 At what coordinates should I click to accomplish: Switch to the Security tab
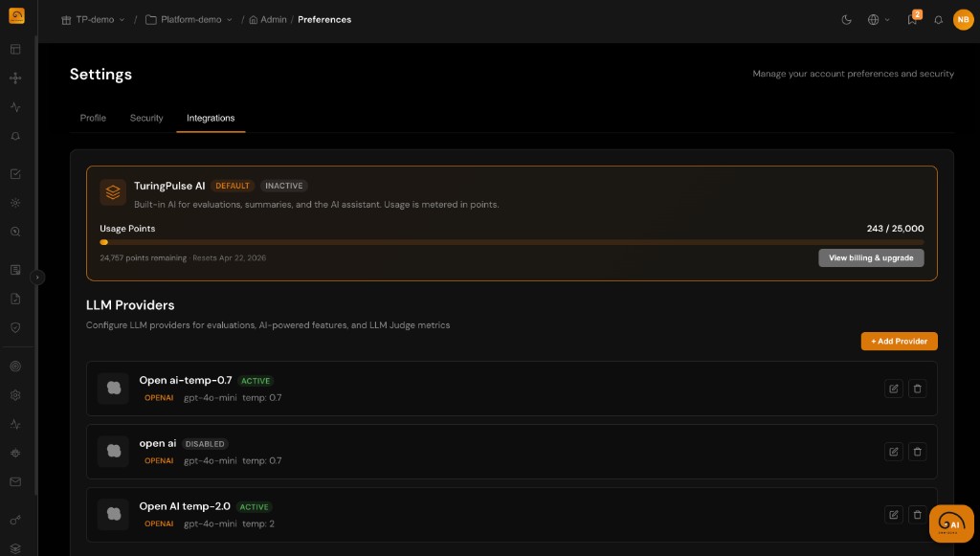(x=146, y=118)
